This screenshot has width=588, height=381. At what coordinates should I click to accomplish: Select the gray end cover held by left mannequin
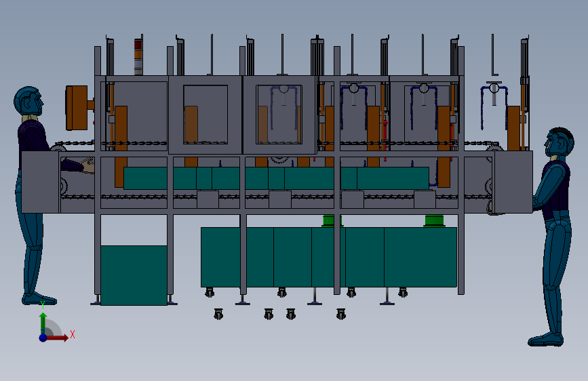[x=41, y=182]
